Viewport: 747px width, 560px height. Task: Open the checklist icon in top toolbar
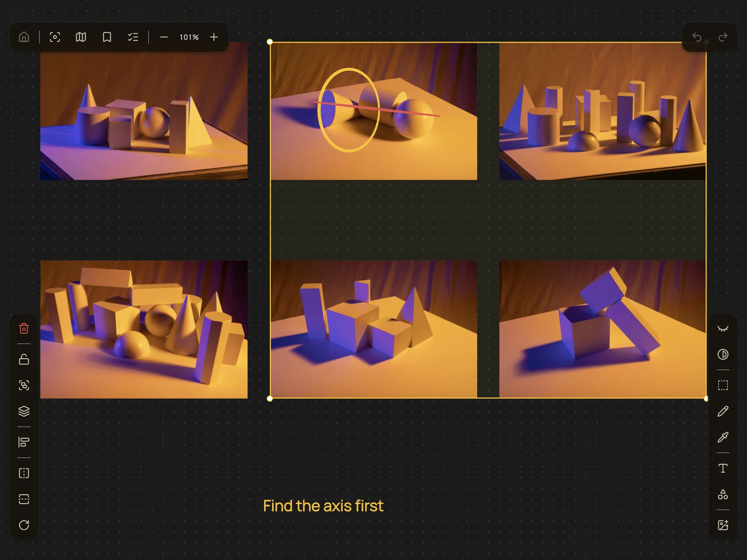133,37
